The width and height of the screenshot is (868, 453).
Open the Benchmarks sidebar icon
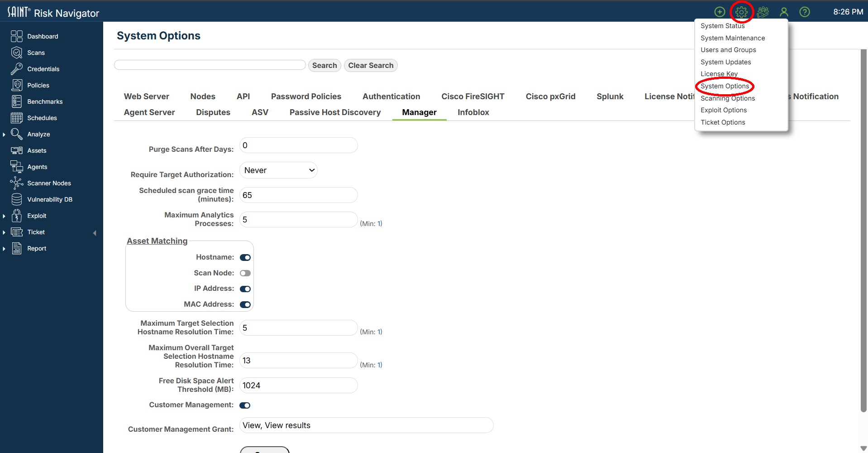pos(17,101)
